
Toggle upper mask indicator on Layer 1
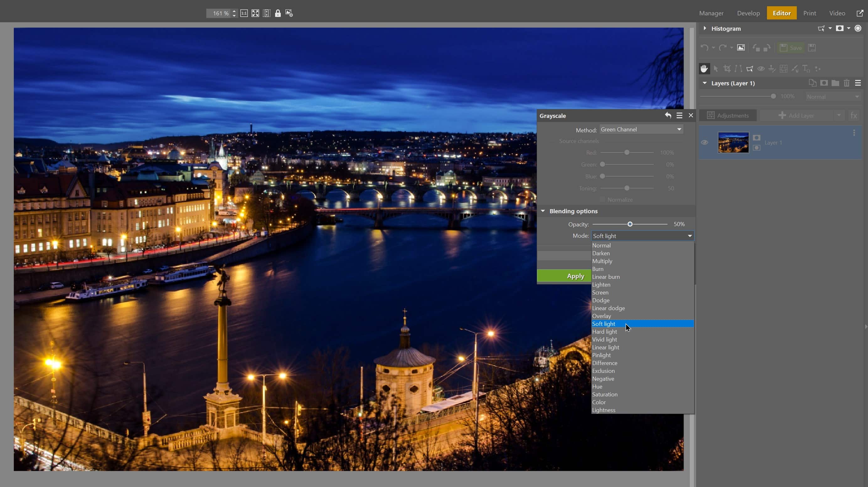click(x=756, y=137)
